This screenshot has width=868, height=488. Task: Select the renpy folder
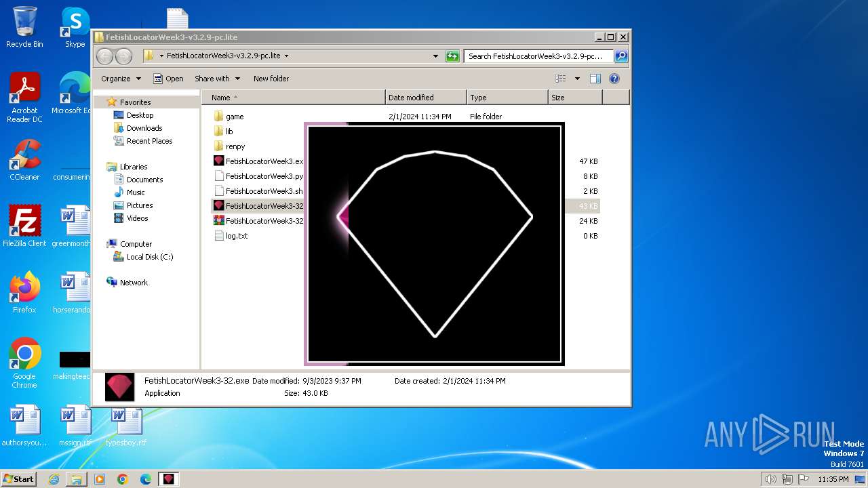[x=235, y=146]
